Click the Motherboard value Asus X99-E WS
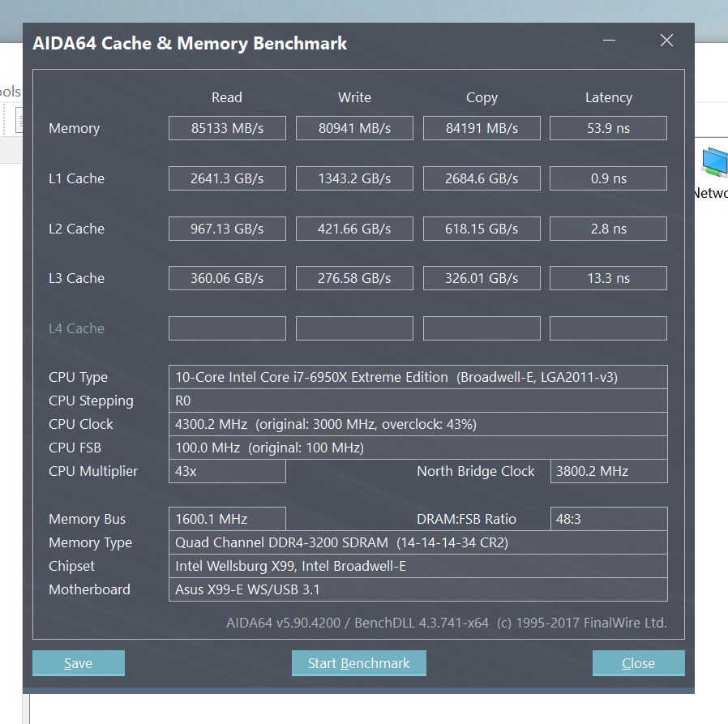Image resolution: width=728 pixels, height=724 pixels. [x=418, y=589]
